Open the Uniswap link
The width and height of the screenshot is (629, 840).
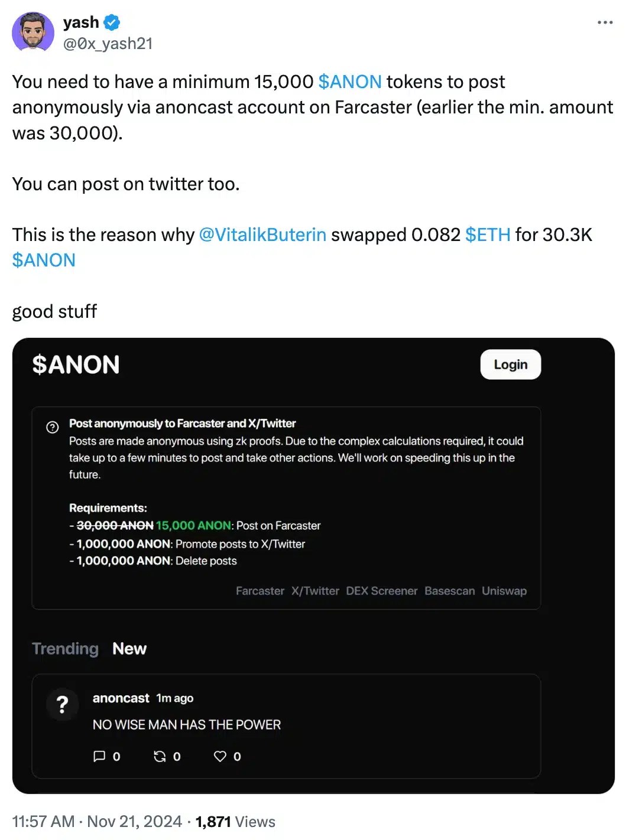504,591
